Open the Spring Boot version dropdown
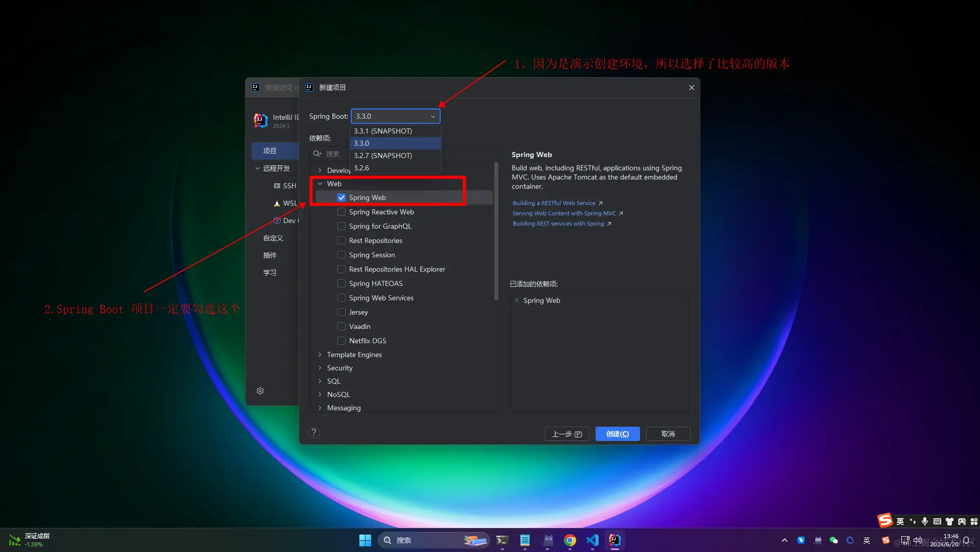Viewport: 980px width, 552px height. click(395, 116)
